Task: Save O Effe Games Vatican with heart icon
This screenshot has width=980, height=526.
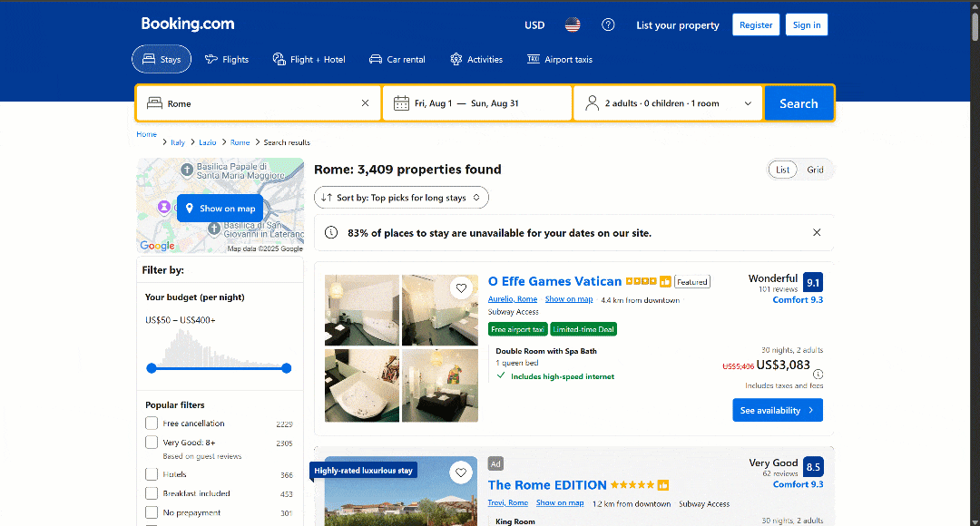Action: (x=461, y=288)
